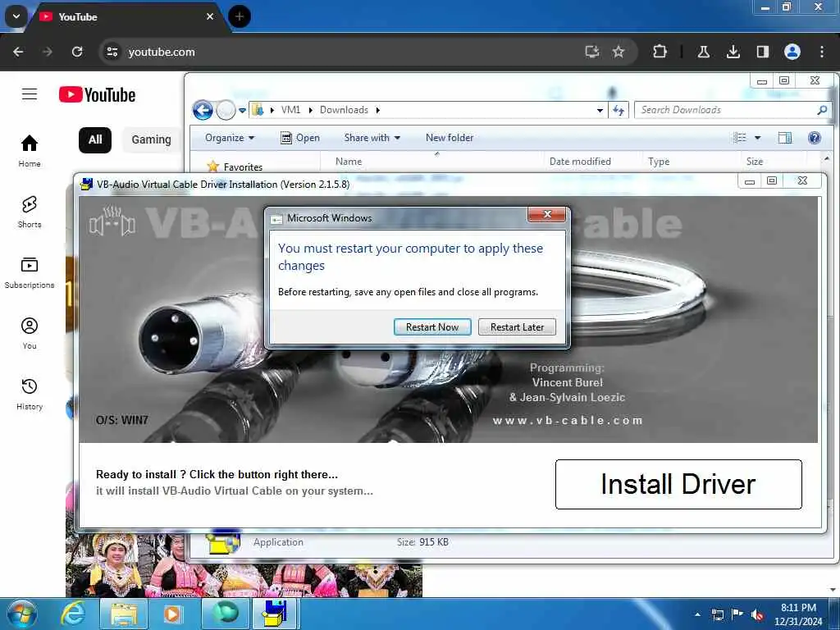Click the taskbar clock showing 8:11 PM
Screen dimensions: 840x630
(x=798, y=614)
